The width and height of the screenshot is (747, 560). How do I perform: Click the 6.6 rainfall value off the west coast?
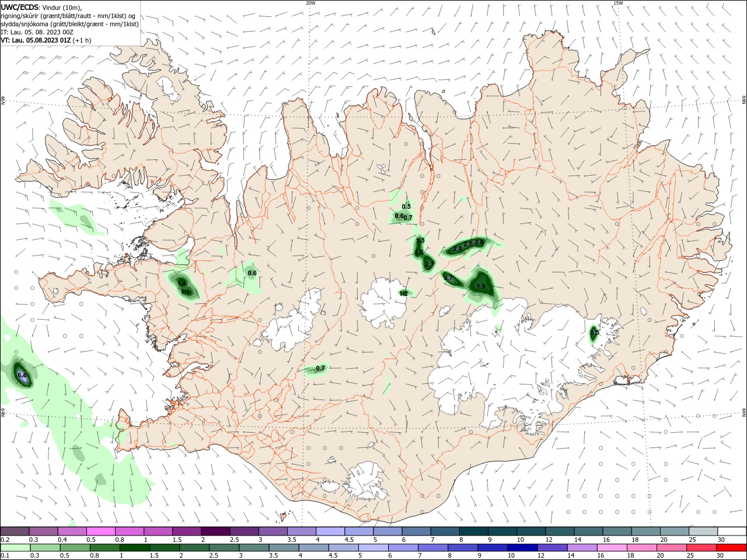[22, 375]
